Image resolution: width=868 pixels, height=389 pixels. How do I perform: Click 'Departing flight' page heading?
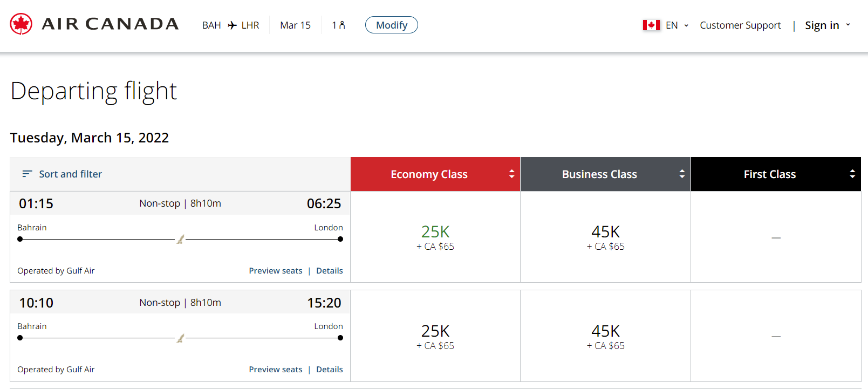94,91
